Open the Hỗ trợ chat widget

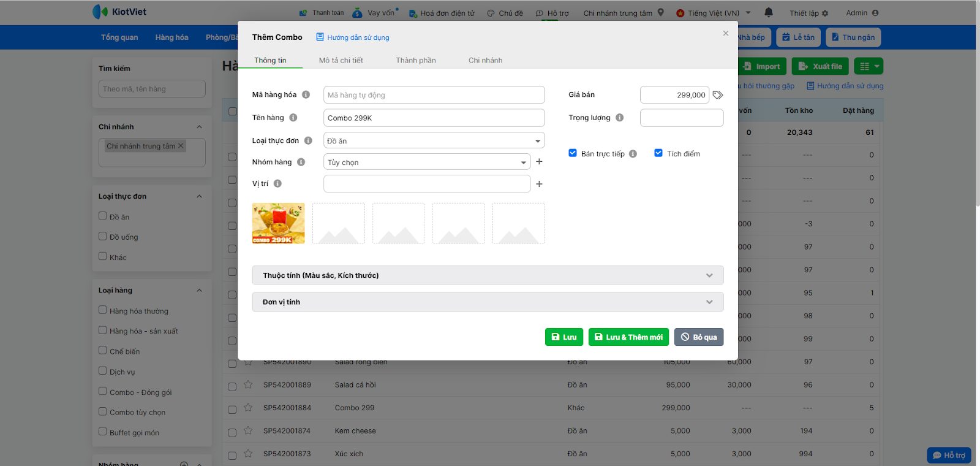coord(949,455)
